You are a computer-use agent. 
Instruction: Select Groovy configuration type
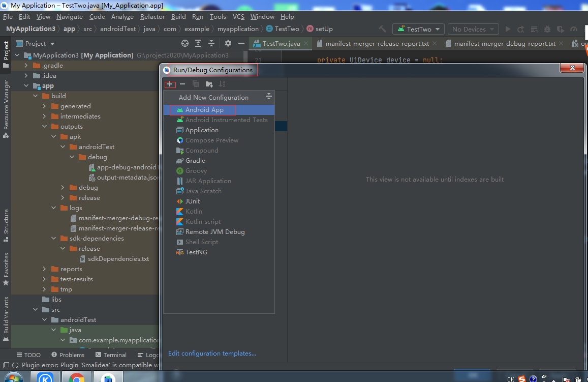(219, 171)
